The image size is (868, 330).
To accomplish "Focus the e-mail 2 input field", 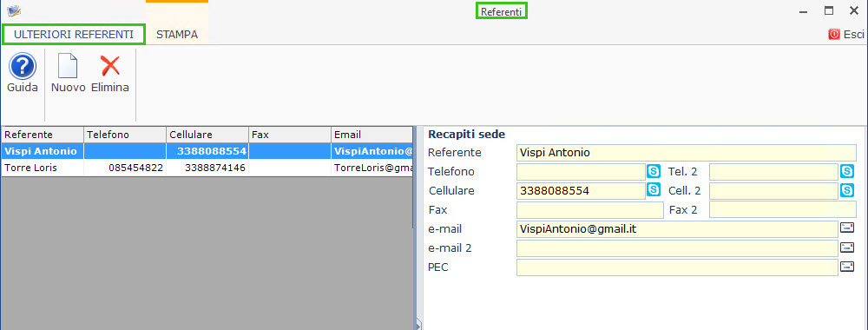I will click(x=678, y=248).
